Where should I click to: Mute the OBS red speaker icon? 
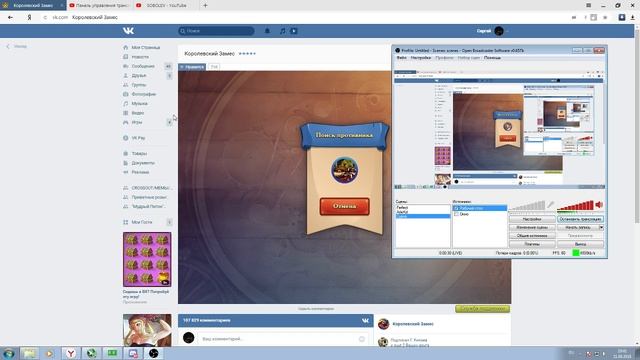click(599, 204)
